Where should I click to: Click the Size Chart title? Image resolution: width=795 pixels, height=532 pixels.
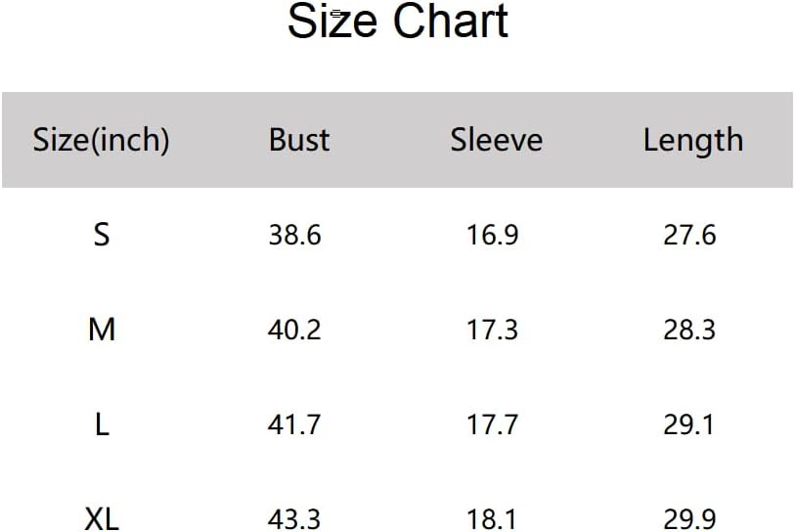(398, 22)
